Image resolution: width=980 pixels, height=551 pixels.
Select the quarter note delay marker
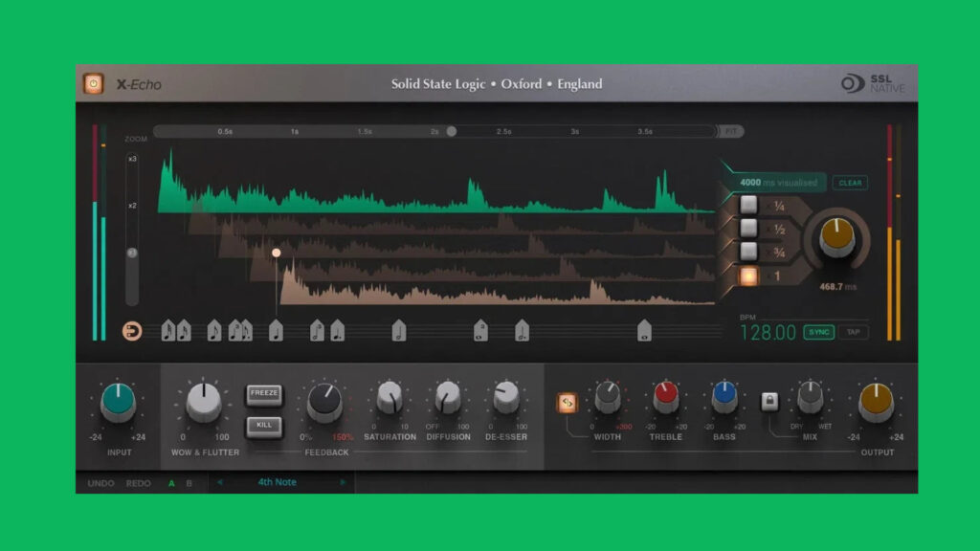276,330
